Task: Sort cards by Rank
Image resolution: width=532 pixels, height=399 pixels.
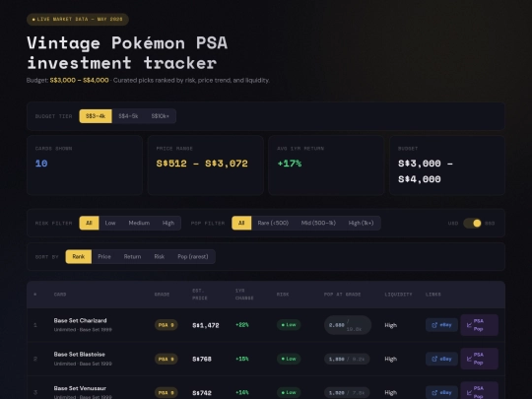Action: [79, 256]
